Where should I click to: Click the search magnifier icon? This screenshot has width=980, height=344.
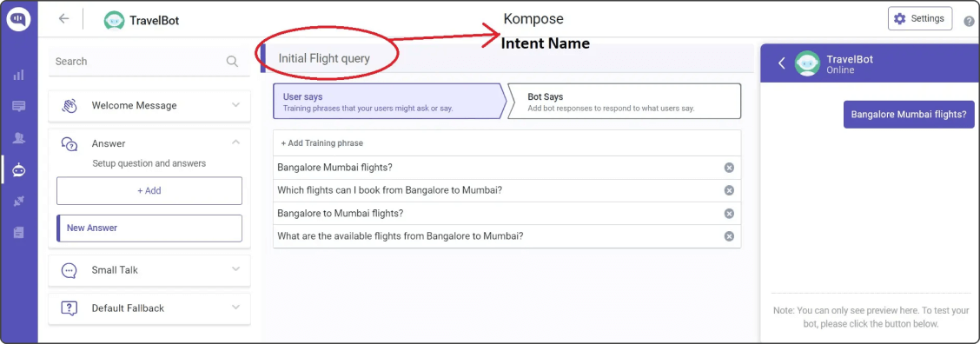(232, 62)
